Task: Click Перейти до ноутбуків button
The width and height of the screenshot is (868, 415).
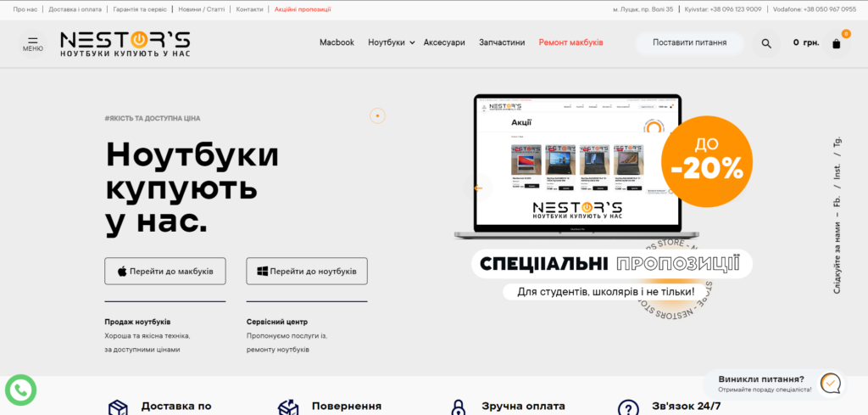Action: (x=307, y=271)
